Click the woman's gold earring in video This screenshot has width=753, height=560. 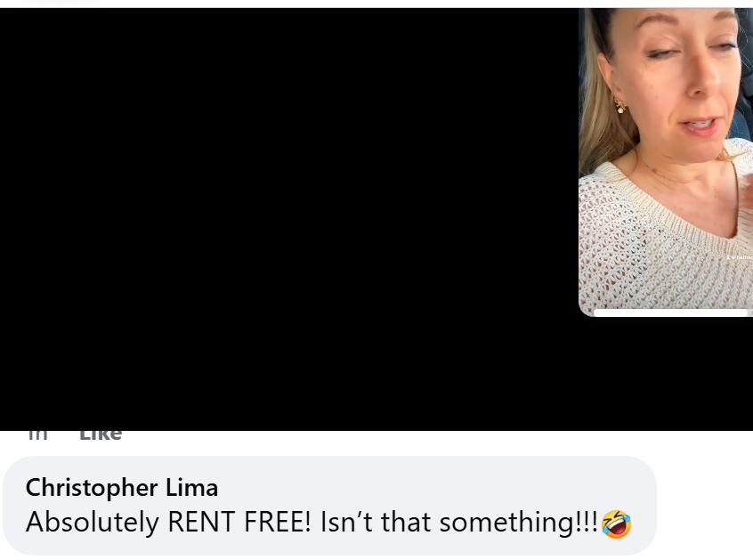619,105
